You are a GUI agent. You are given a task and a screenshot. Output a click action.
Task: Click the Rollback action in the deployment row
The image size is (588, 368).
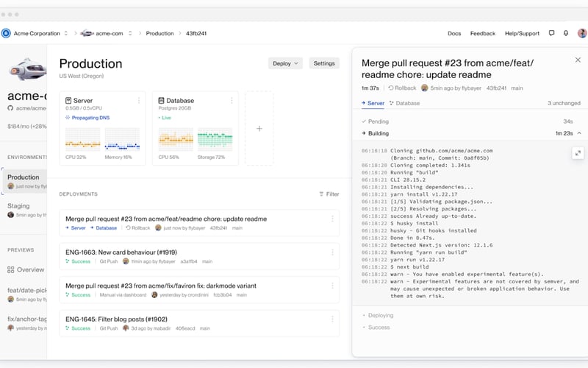137,228
